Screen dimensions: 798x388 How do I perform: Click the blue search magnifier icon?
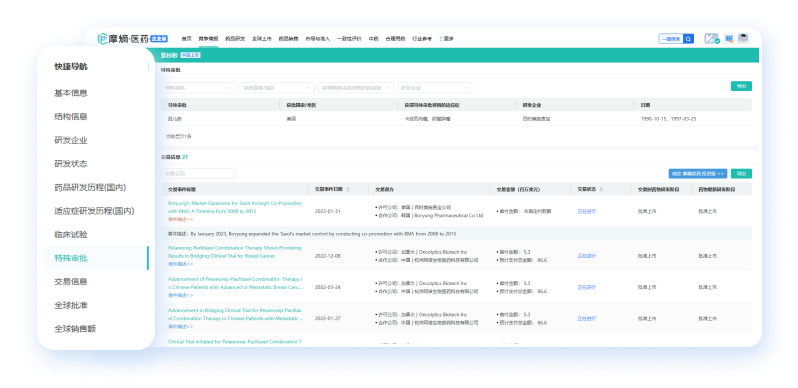tap(688, 39)
